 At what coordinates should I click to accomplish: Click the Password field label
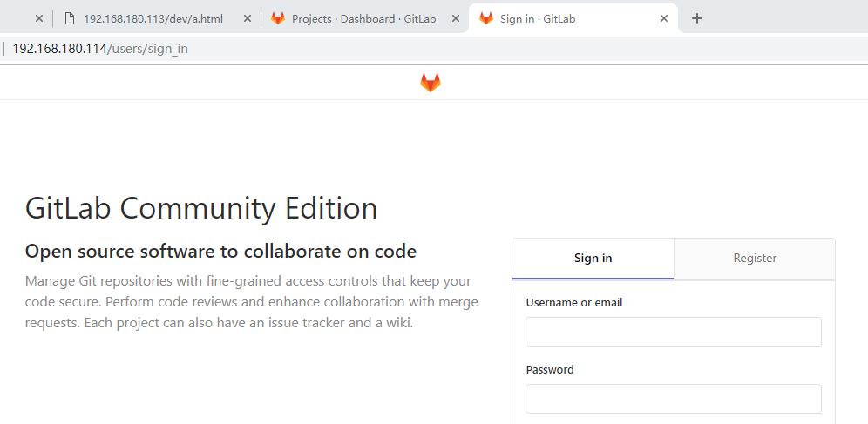click(550, 369)
